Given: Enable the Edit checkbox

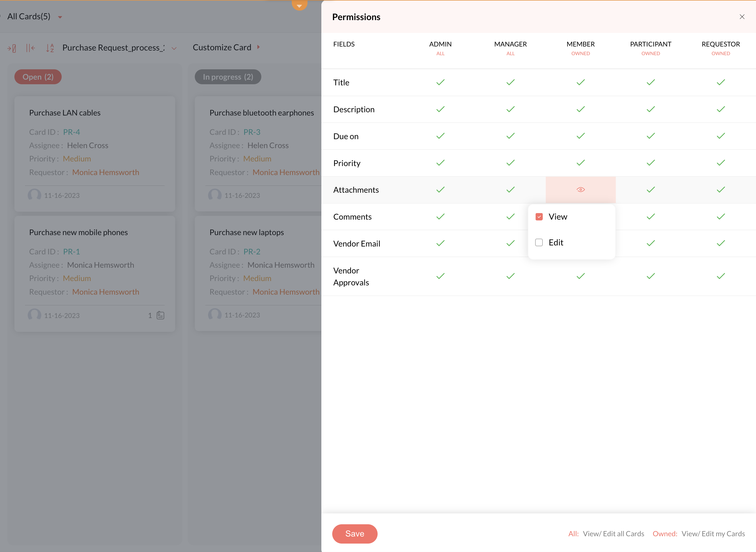Looking at the screenshot, I should 539,242.
